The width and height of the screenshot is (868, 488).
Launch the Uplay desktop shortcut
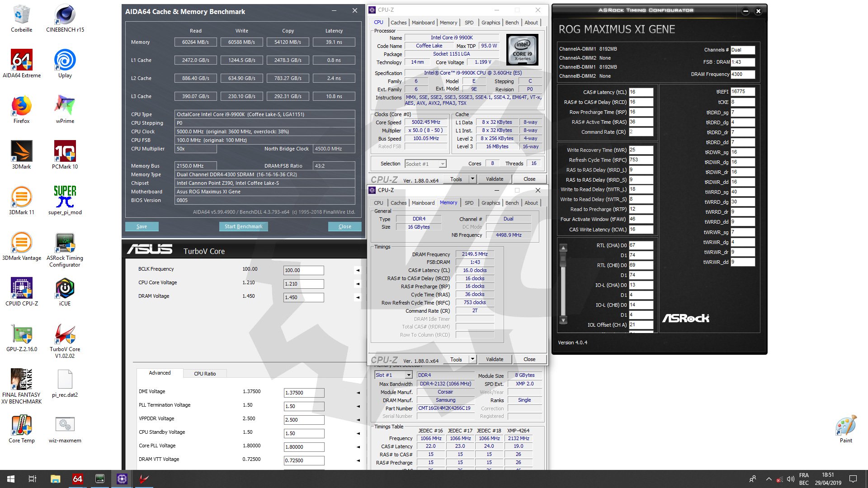pos(65,64)
